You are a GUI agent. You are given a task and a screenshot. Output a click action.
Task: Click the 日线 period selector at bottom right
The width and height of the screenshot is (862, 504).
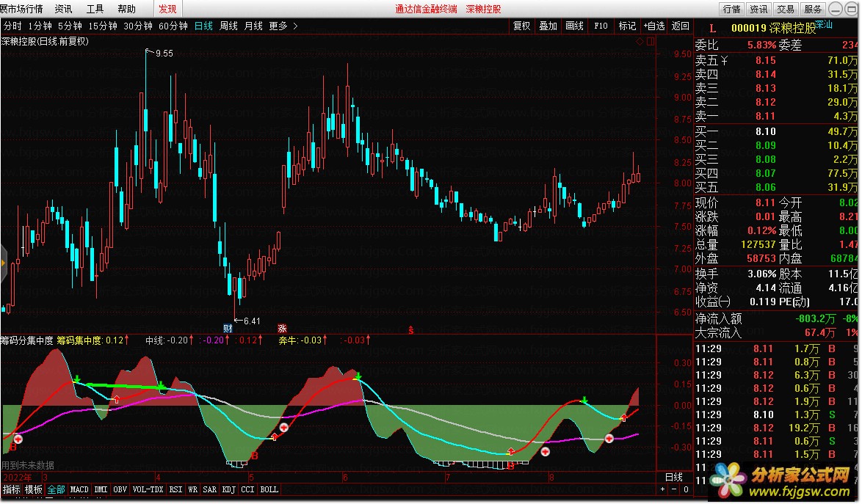point(674,477)
